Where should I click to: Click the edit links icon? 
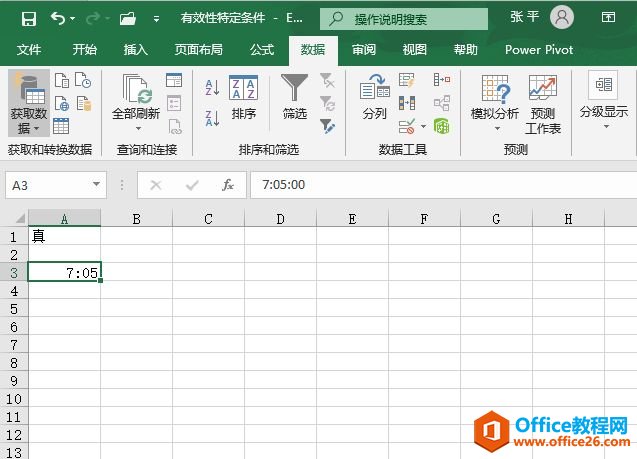(175, 126)
